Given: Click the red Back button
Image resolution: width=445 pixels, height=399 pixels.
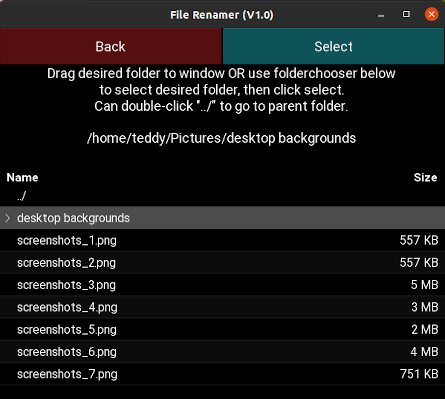Looking at the screenshot, I should pyautogui.click(x=111, y=46).
